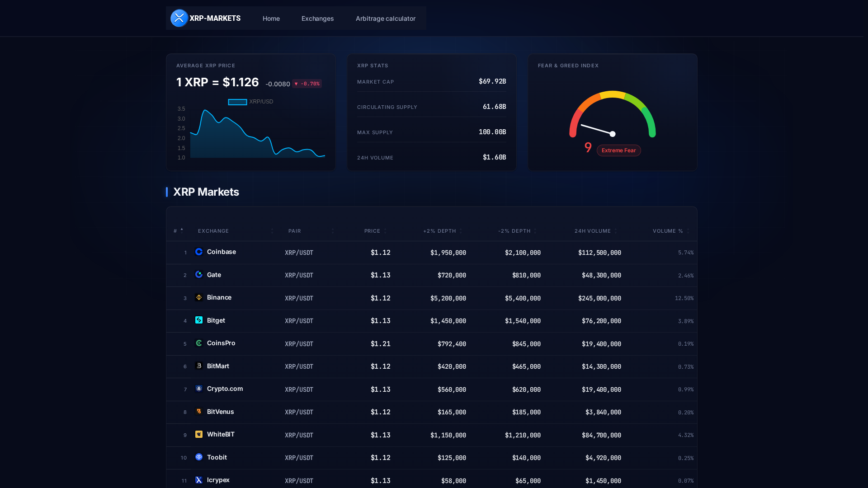Click the XRP-MARKETS brand name
Screen dimensions: 868x488
[215, 18]
